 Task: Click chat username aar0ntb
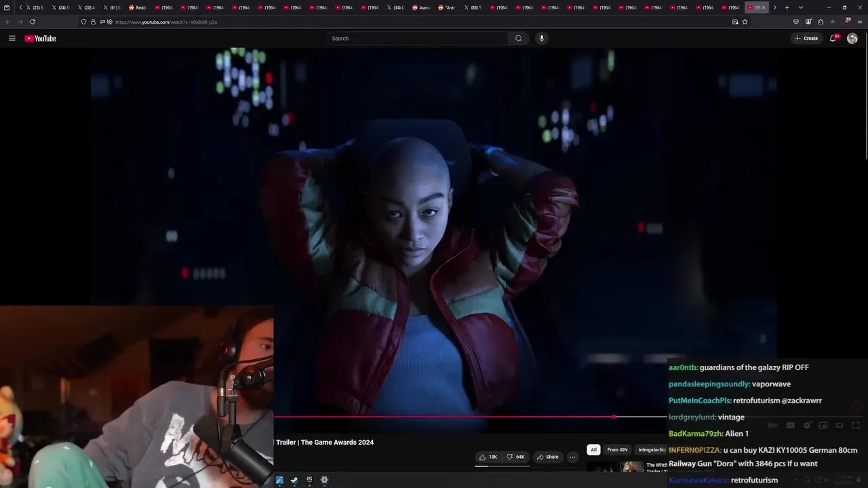682,367
